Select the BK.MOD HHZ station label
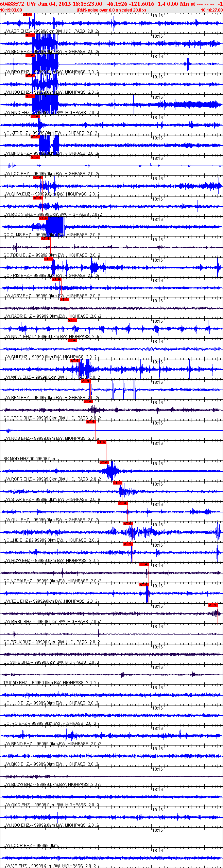223x868 pixels. point(16,459)
